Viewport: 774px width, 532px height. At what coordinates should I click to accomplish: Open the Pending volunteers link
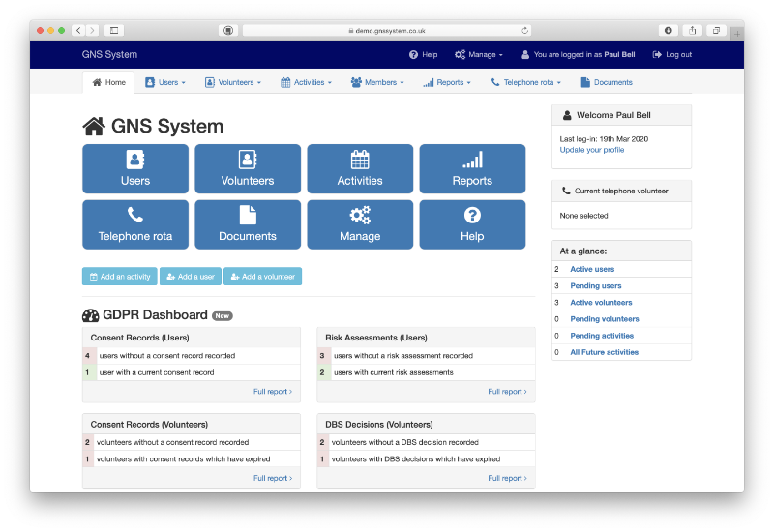point(605,319)
